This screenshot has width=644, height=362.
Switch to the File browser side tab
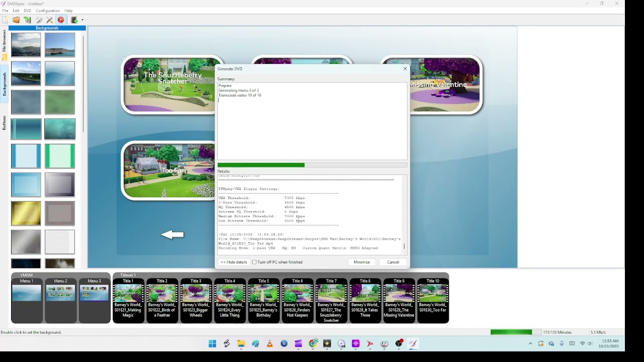point(4,44)
